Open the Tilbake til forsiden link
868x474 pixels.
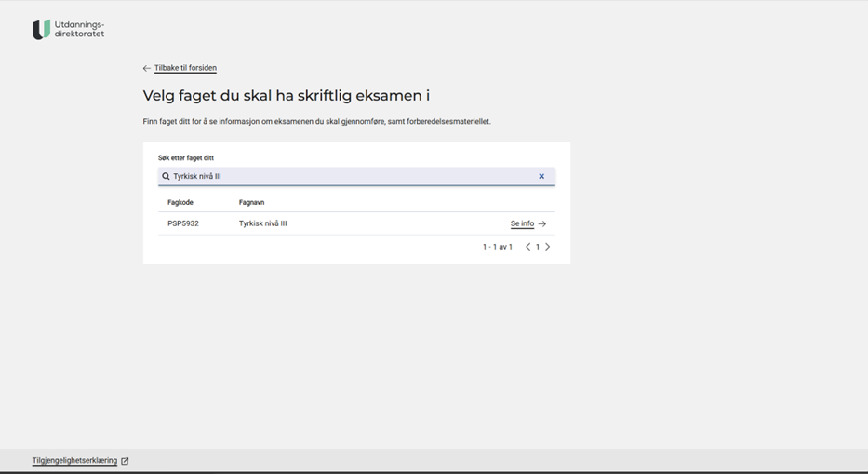pyautogui.click(x=185, y=68)
